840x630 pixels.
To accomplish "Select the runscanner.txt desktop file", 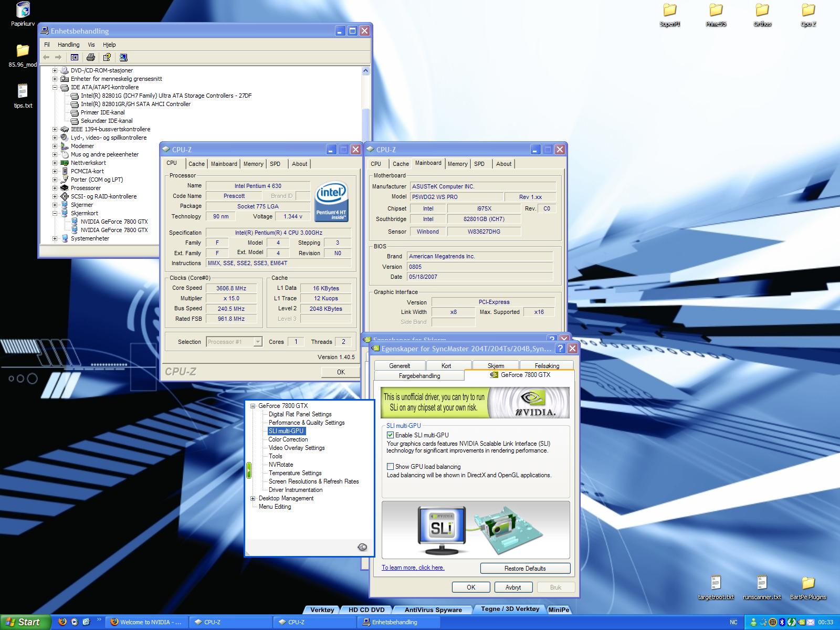I will (x=762, y=587).
